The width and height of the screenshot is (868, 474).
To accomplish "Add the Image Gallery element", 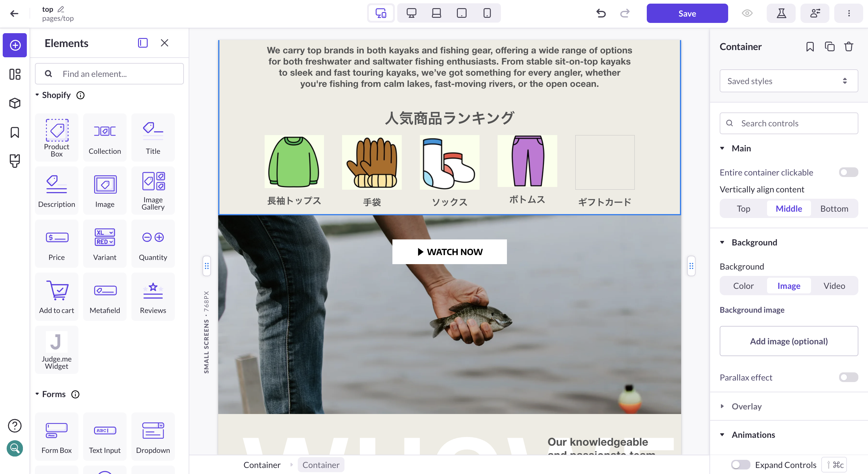I will [x=153, y=191].
